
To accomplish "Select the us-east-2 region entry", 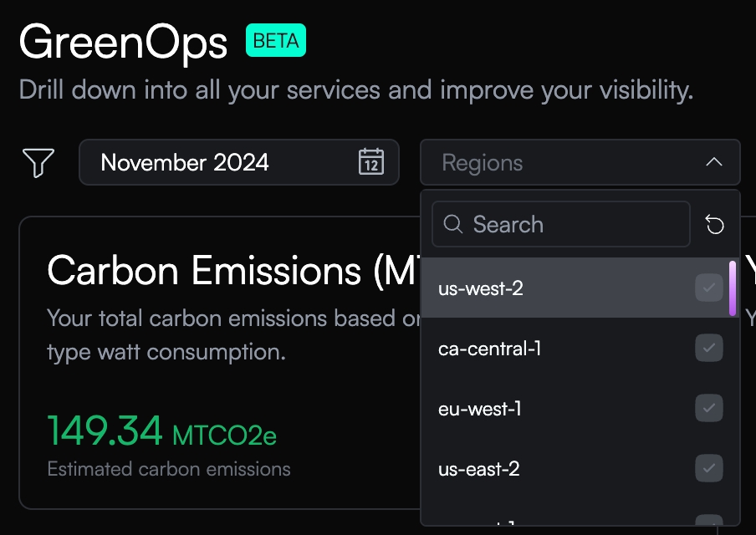I will 479,469.
